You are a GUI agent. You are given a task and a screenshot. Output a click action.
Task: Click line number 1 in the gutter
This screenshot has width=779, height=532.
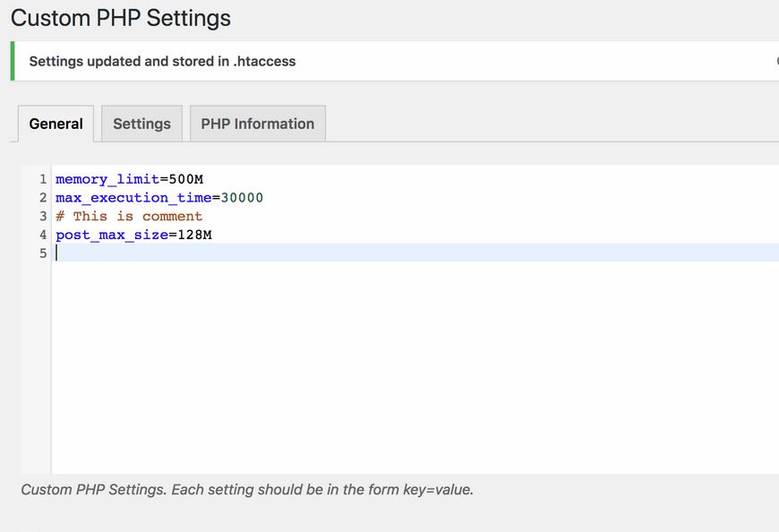43,179
